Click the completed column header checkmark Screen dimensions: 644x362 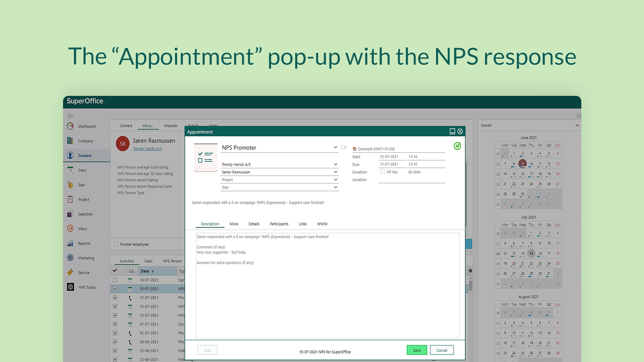tap(115, 271)
